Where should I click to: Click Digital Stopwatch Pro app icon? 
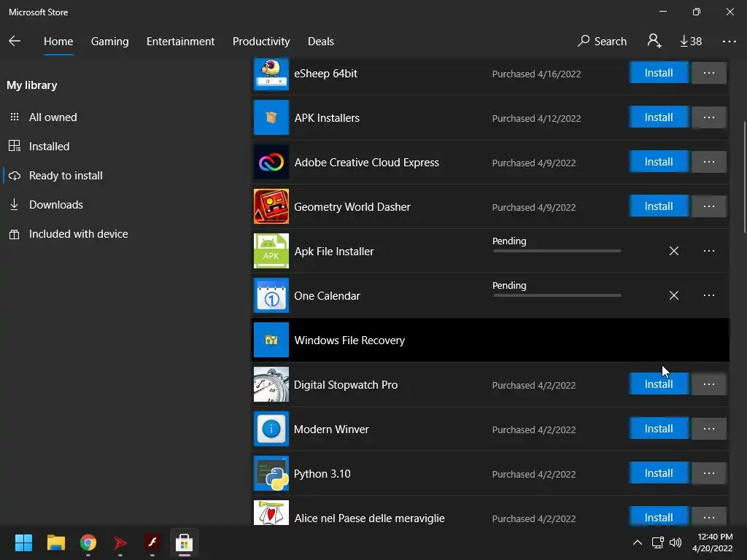271,384
